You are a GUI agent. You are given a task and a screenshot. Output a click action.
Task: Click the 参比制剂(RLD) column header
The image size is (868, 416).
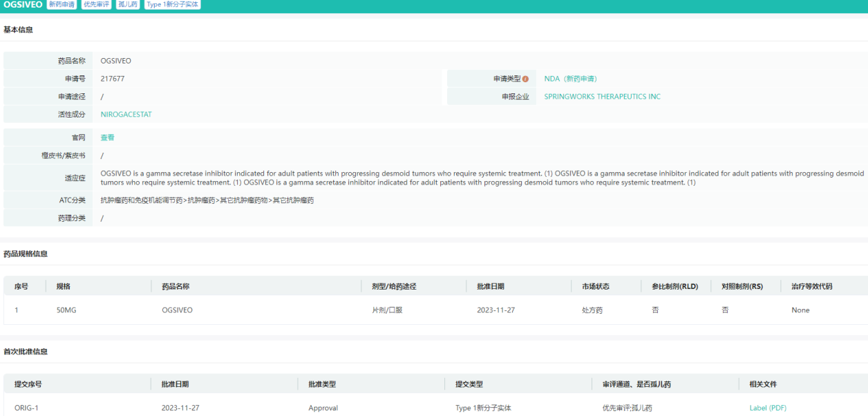[674, 286]
